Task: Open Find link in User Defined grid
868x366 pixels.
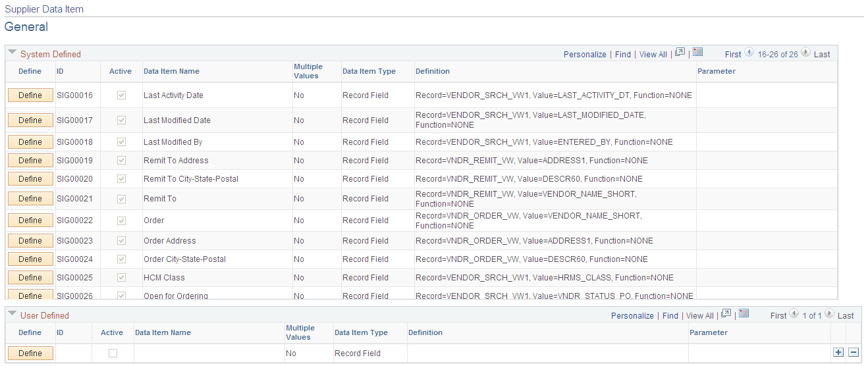Action: tap(670, 316)
